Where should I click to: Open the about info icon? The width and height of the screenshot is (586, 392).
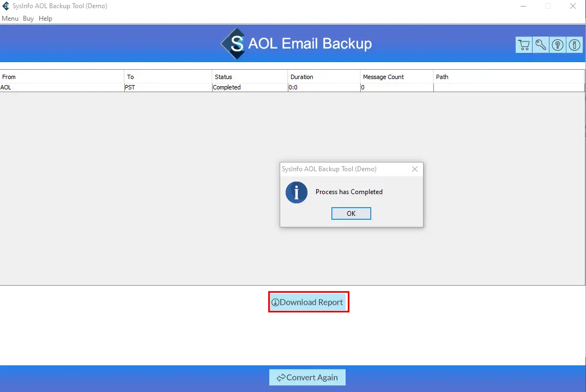(574, 45)
